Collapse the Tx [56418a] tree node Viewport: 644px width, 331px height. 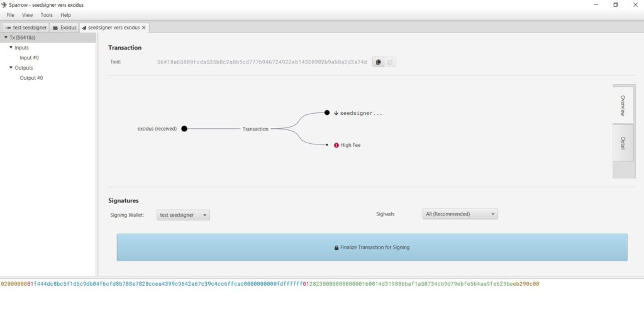tap(6, 37)
